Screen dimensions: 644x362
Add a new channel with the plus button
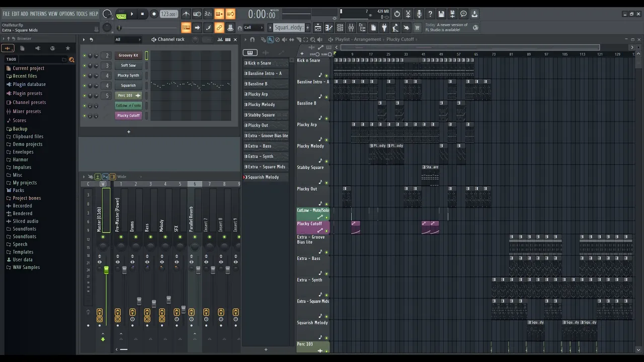(x=128, y=132)
